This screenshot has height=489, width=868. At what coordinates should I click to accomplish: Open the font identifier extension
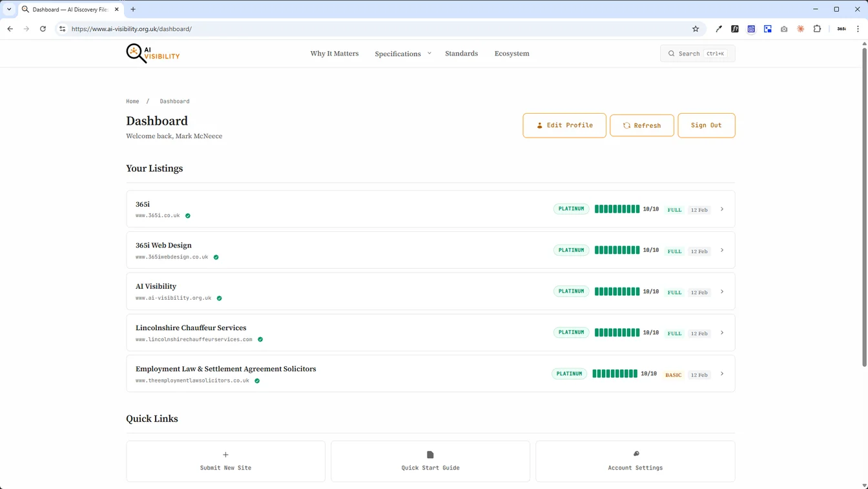point(735,28)
